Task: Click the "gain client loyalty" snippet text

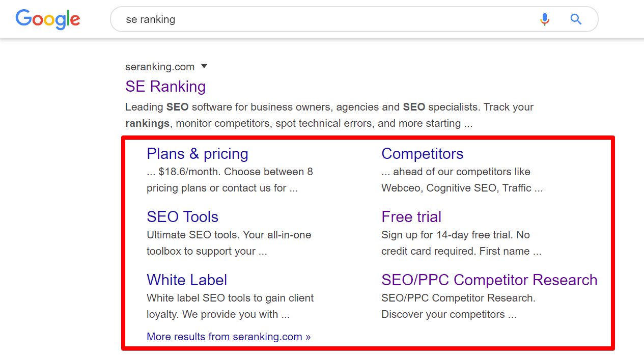Action: tap(230, 306)
